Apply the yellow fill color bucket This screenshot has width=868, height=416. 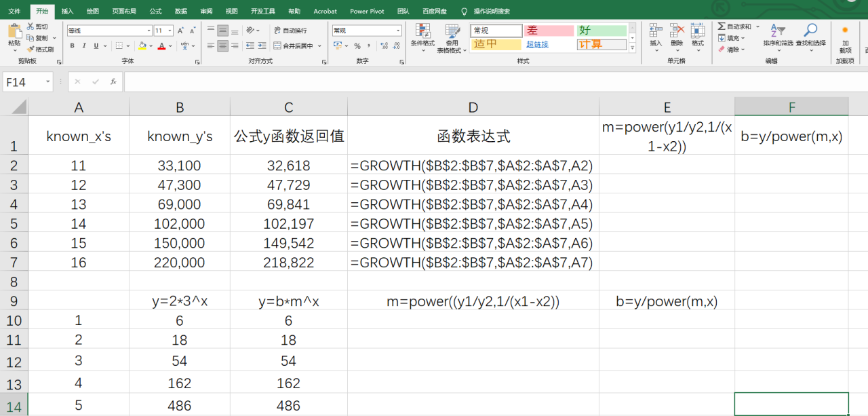142,46
